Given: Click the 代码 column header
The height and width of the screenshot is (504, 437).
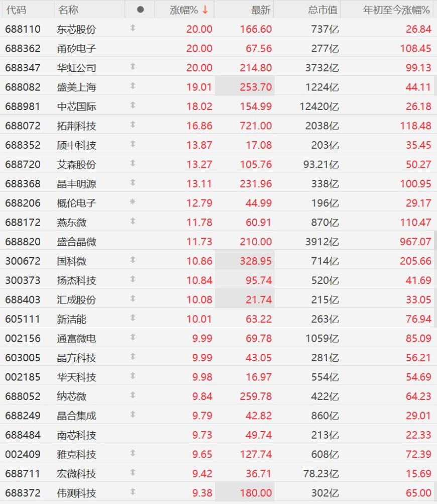Looking at the screenshot, I should click(x=16, y=10).
